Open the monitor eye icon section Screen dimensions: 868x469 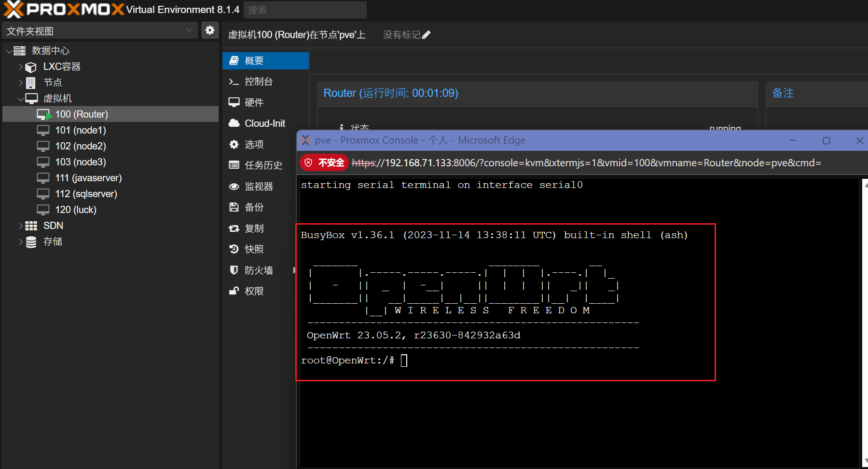tap(234, 187)
